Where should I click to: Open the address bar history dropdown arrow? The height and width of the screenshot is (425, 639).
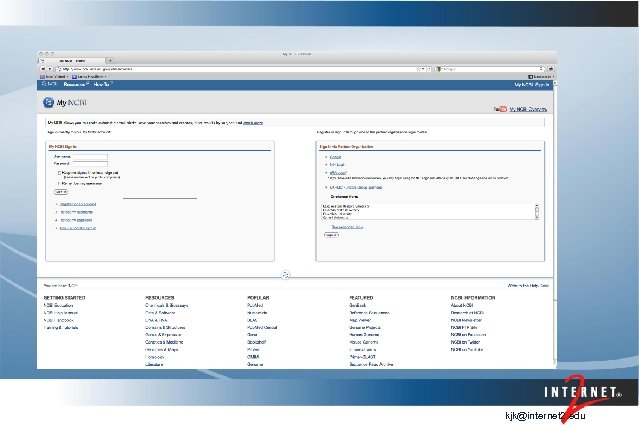coord(423,69)
